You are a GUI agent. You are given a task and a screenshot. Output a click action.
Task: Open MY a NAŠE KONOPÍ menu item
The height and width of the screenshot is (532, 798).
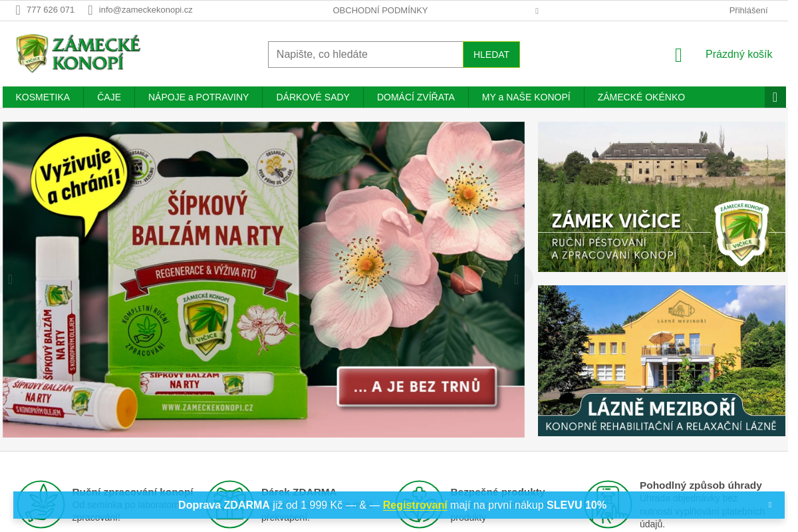coord(526,97)
